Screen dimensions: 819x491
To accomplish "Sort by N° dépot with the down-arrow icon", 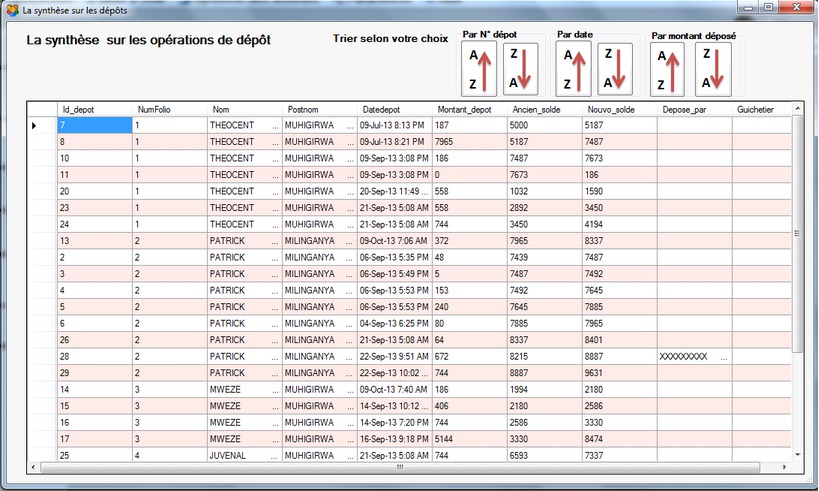I will click(x=520, y=69).
